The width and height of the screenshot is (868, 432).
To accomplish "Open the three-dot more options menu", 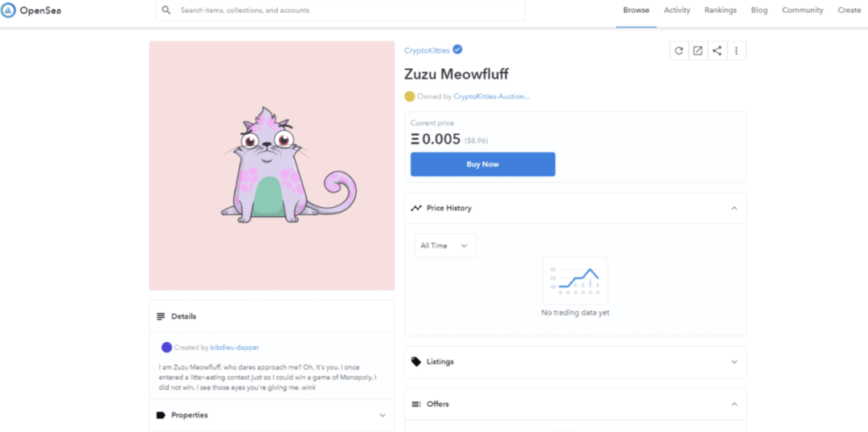I will click(736, 51).
